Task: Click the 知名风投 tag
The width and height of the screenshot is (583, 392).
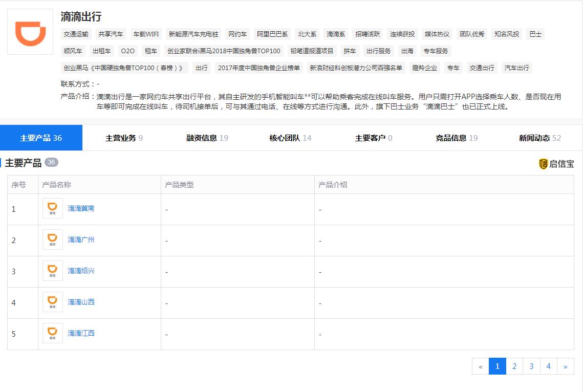Action: 507,34
